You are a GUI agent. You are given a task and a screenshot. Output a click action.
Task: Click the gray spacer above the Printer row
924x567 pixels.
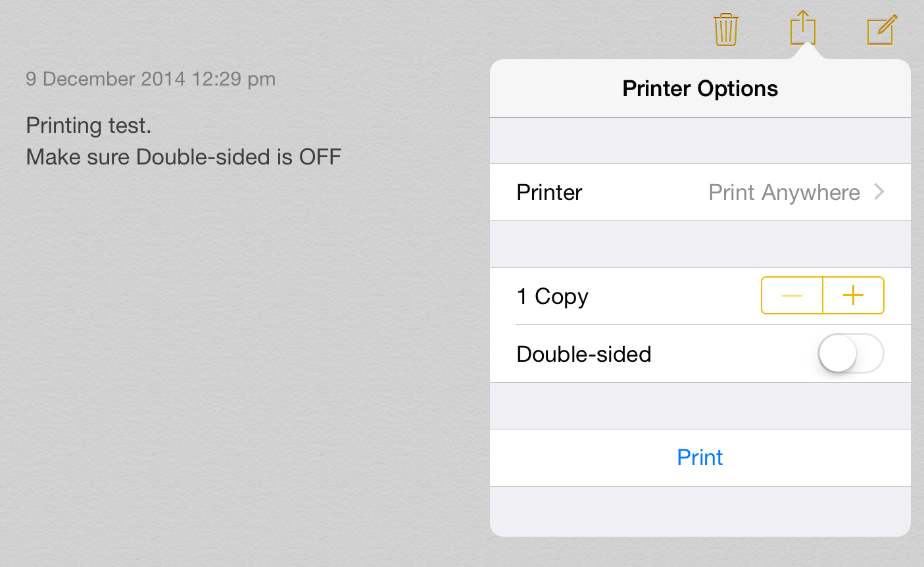700,141
